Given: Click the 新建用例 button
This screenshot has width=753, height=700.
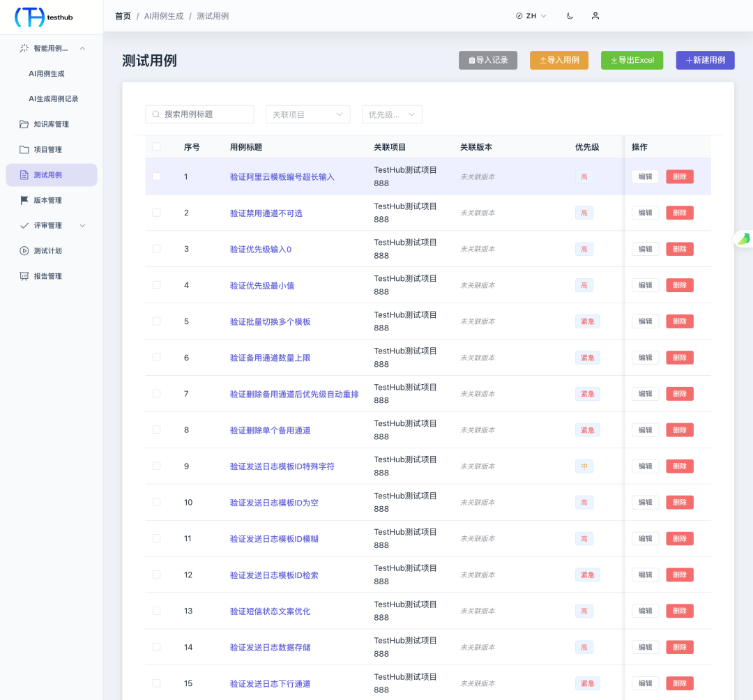Looking at the screenshot, I should [705, 60].
